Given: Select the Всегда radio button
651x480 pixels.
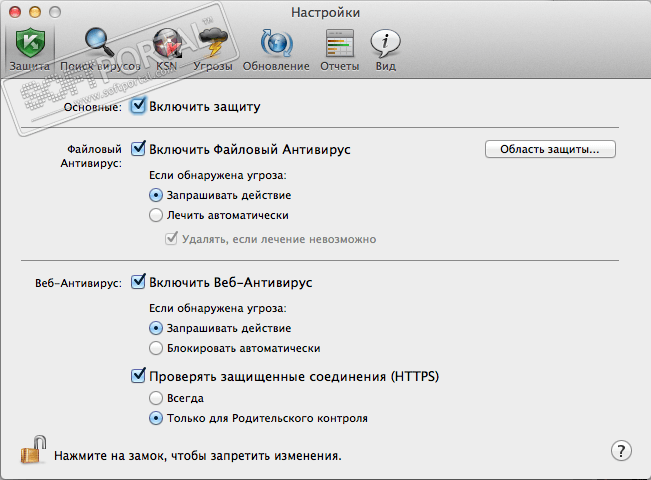Looking at the screenshot, I should (156, 398).
